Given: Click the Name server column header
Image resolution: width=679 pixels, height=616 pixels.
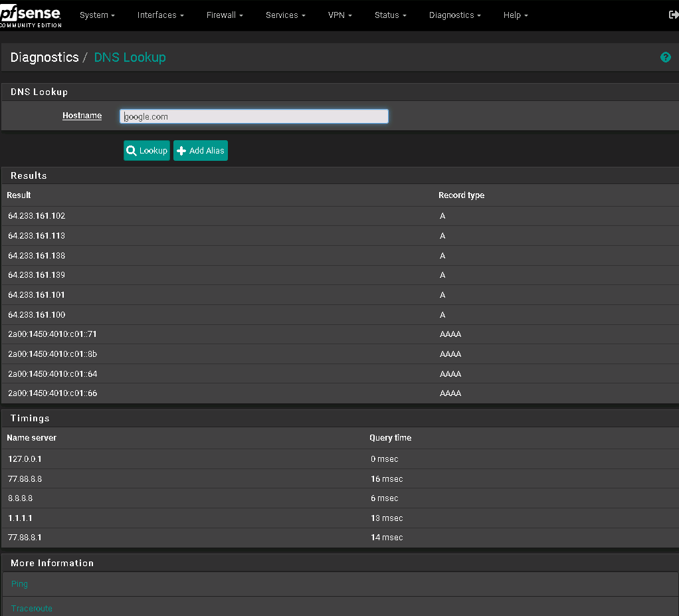Looking at the screenshot, I should point(32,438).
